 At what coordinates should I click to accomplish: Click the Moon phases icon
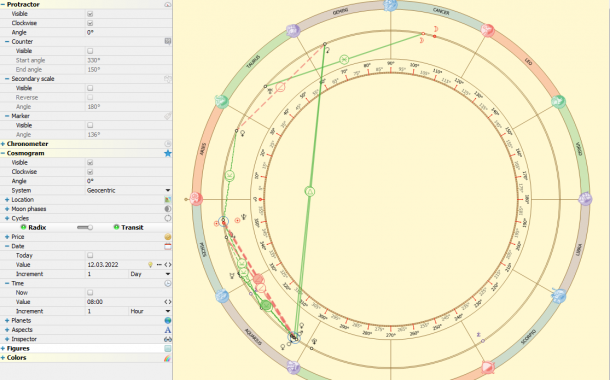(168, 209)
